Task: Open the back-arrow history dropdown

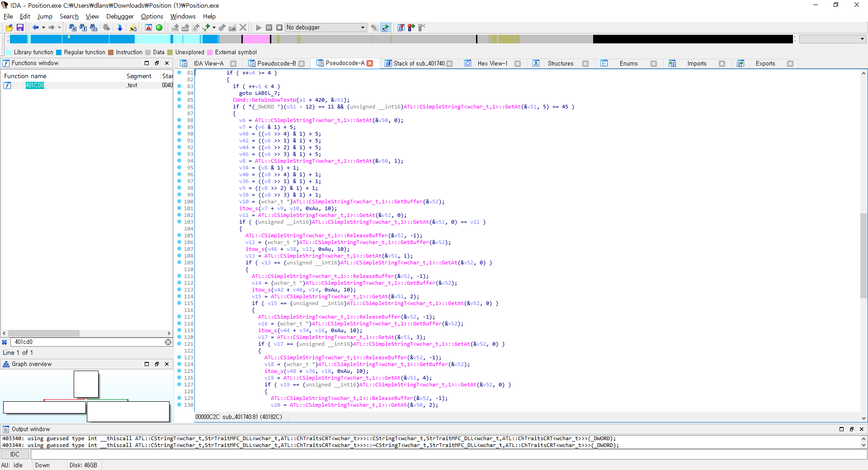Action: pyautogui.click(x=43, y=28)
